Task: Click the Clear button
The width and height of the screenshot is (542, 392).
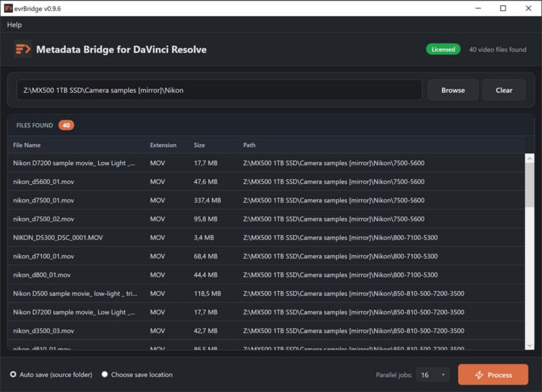Action: tap(504, 89)
